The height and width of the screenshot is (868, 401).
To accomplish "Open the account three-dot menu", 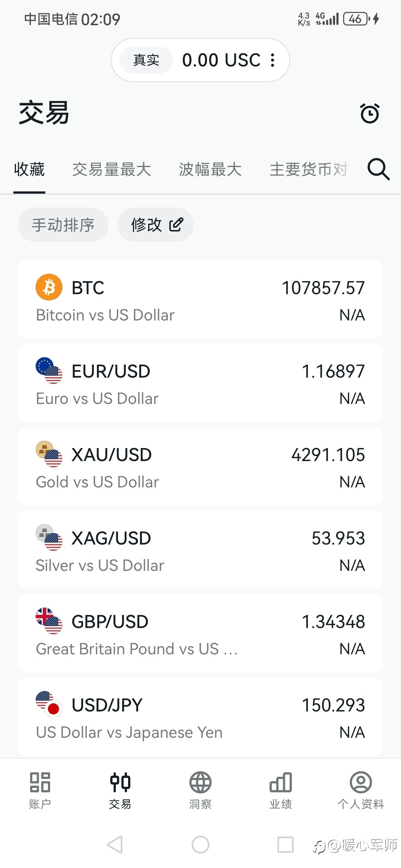I will point(273,60).
